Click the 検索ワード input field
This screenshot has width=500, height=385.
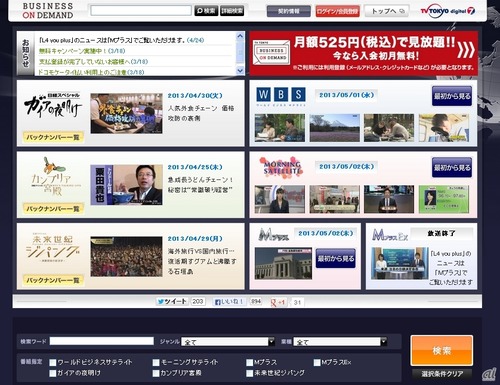(x=102, y=341)
